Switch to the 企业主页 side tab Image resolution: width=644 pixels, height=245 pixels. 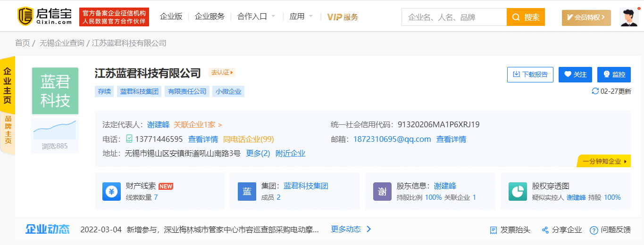pos(8,86)
